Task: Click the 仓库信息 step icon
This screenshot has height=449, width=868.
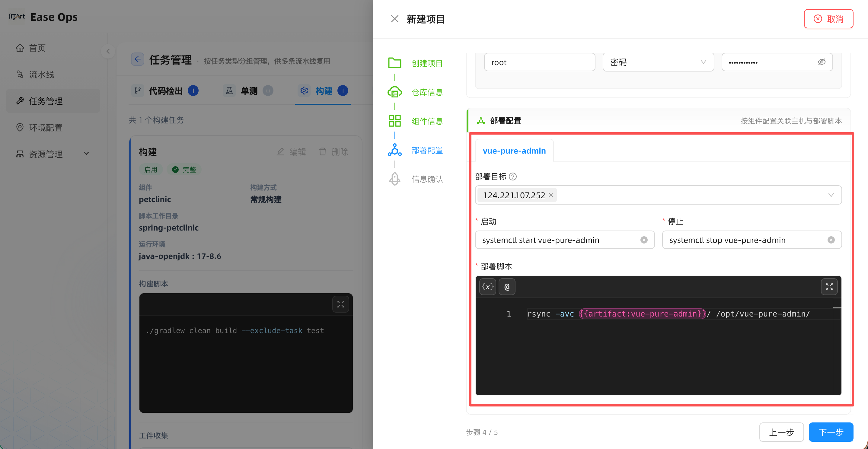Action: coord(394,92)
